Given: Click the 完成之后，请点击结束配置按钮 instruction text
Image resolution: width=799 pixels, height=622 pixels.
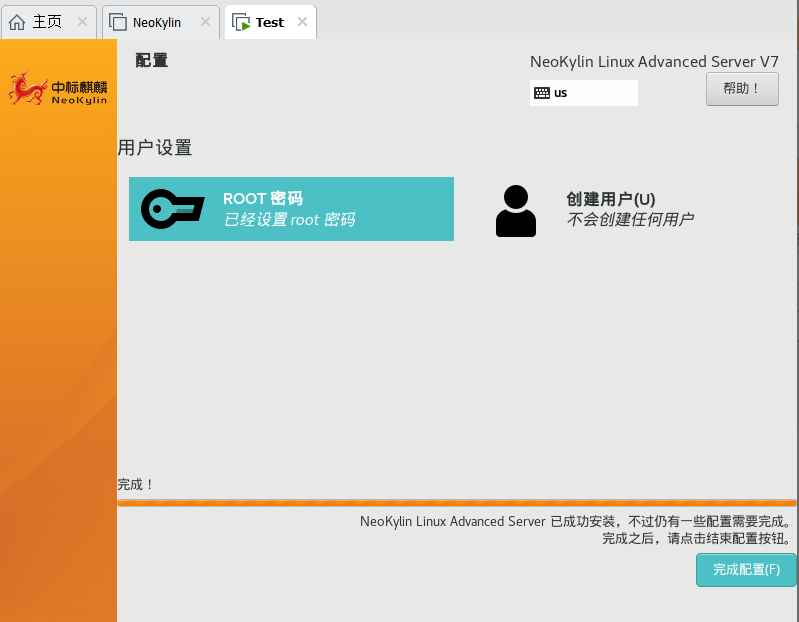Looking at the screenshot, I should tap(697, 538).
